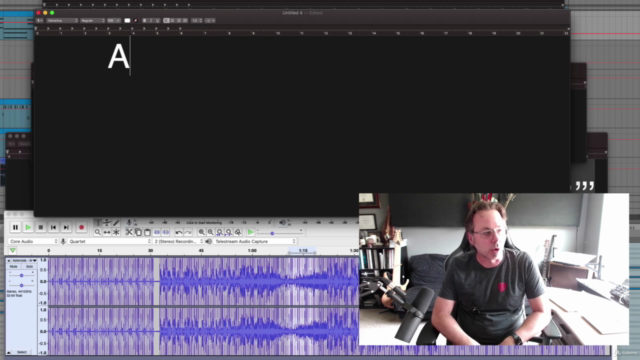Open text background color swatch in TextEdit
The height and width of the screenshot is (360, 640).
136,20
